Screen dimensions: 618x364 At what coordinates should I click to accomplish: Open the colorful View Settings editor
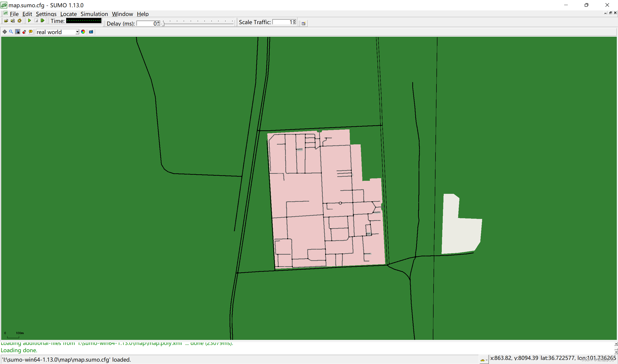[83, 32]
